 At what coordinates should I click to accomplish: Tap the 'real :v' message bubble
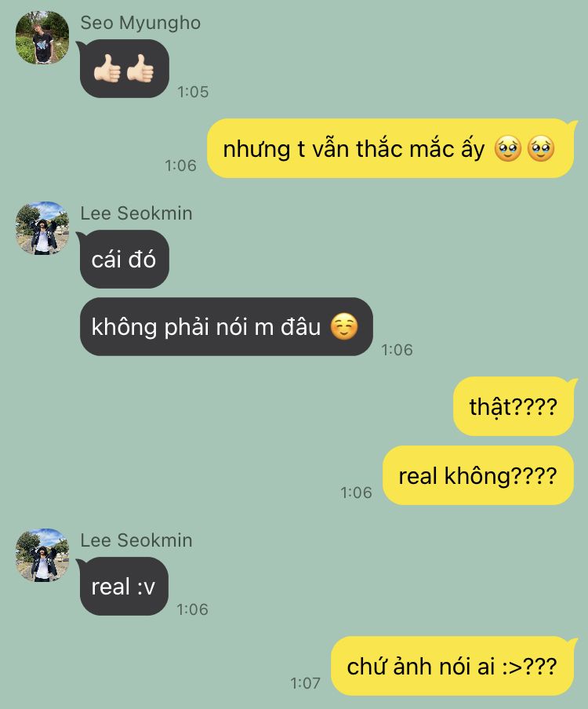[123, 587]
